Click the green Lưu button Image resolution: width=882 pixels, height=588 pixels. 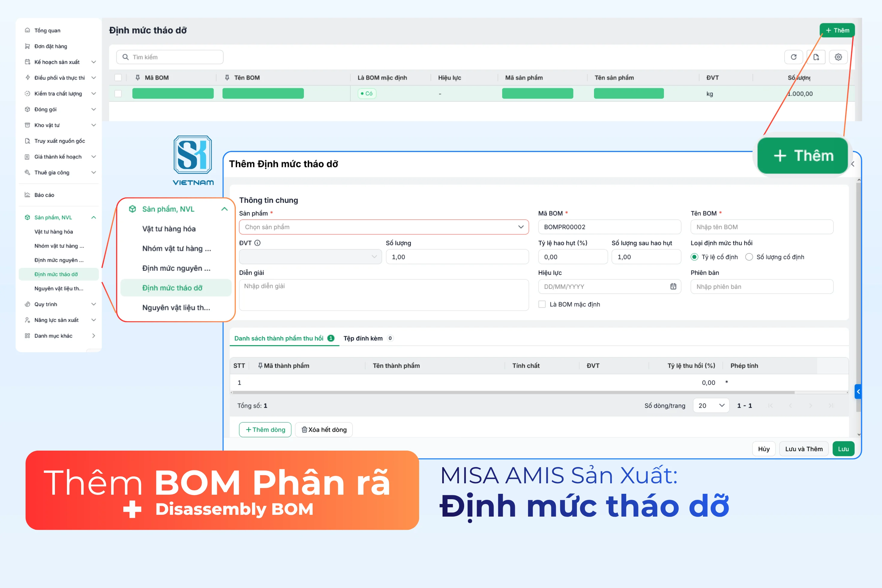pos(843,449)
